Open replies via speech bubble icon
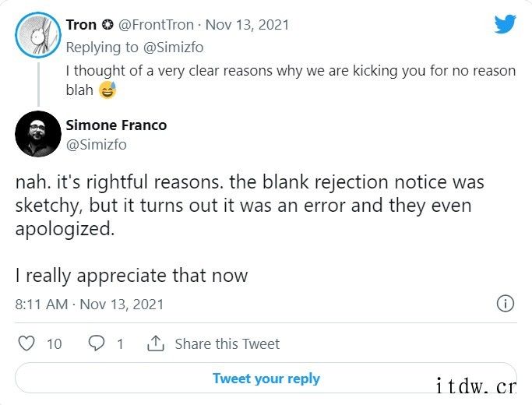The height and width of the screenshot is (405, 532). pos(97,343)
